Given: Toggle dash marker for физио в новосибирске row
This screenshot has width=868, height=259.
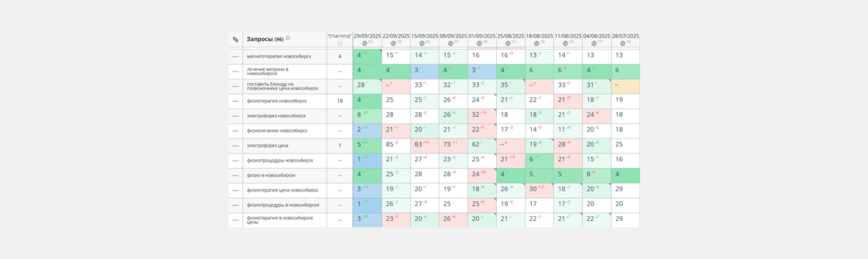Looking at the screenshot, I should 236,175.
